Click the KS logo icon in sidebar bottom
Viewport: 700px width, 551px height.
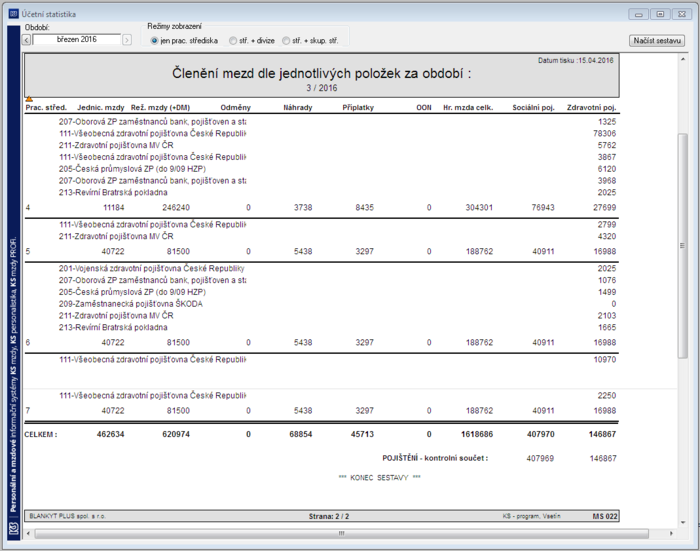(14, 529)
